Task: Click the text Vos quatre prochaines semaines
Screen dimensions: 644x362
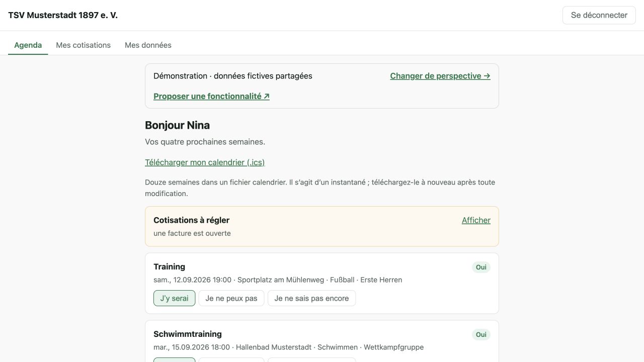Action: pyautogui.click(x=205, y=142)
